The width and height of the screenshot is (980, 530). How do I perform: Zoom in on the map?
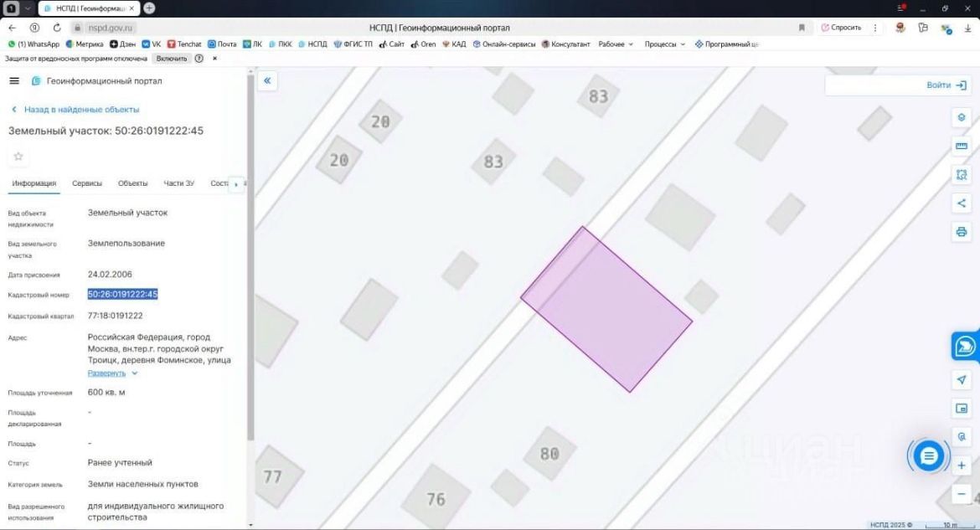962,466
